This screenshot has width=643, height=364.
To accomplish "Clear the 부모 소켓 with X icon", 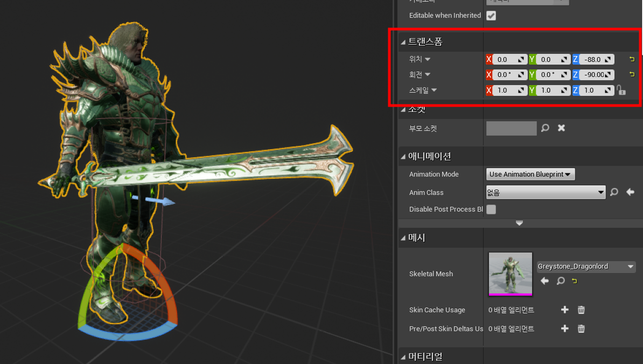I will [561, 128].
